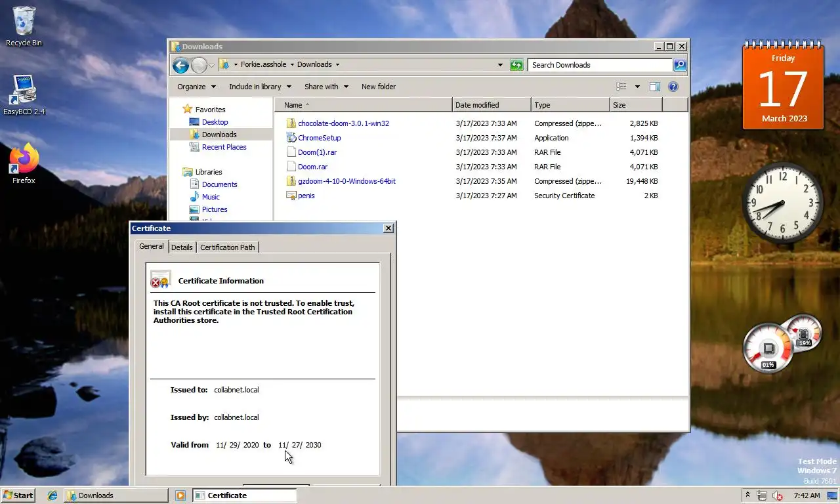Open the Organize dropdown menu

point(196,87)
